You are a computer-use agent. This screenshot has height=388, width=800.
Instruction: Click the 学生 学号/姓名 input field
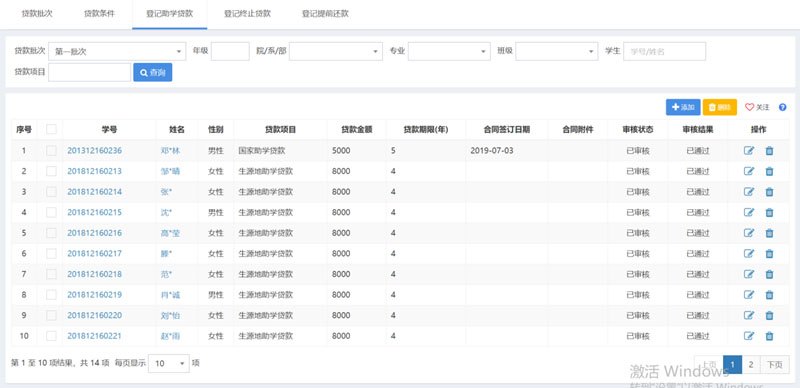point(665,51)
